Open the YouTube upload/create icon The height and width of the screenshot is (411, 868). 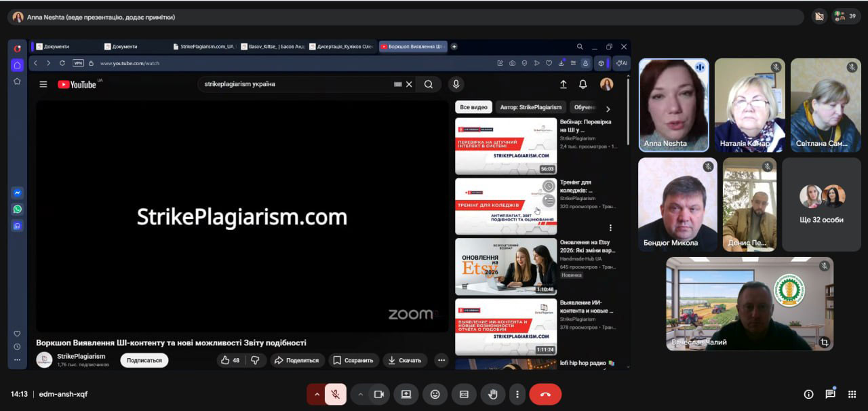coord(563,84)
